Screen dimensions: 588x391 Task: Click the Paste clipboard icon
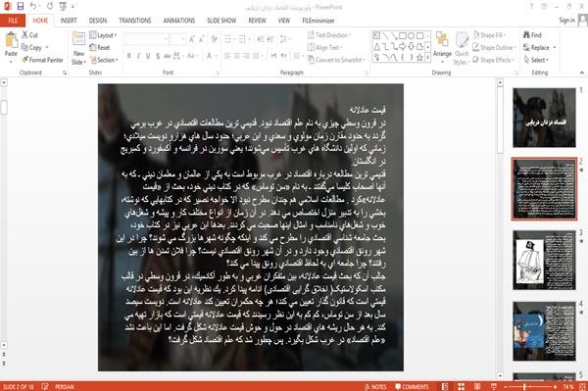click(11, 40)
